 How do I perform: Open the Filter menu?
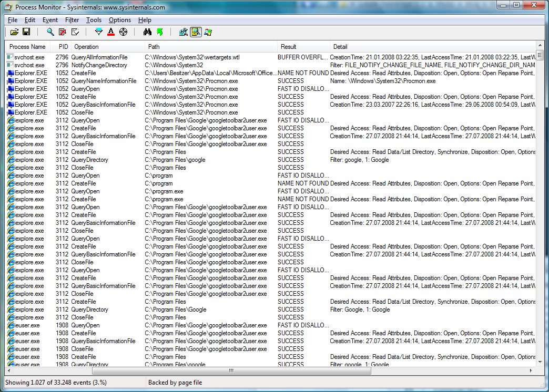tap(72, 20)
